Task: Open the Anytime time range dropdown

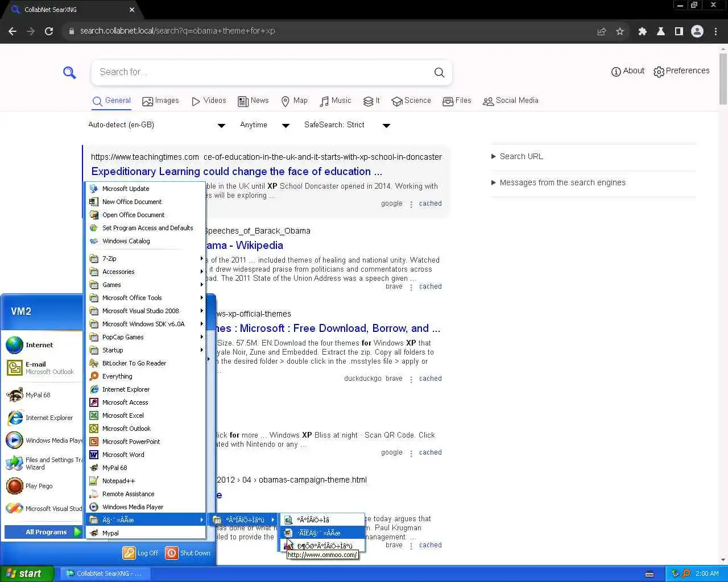Action: click(264, 125)
